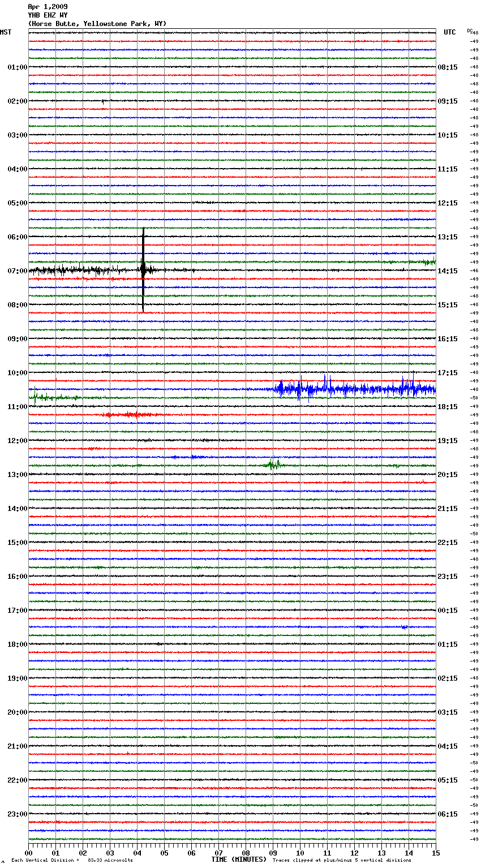Pick the 21:00 MST time label
Image resolution: width=481 pixels, height=868 pixels.
[18, 746]
